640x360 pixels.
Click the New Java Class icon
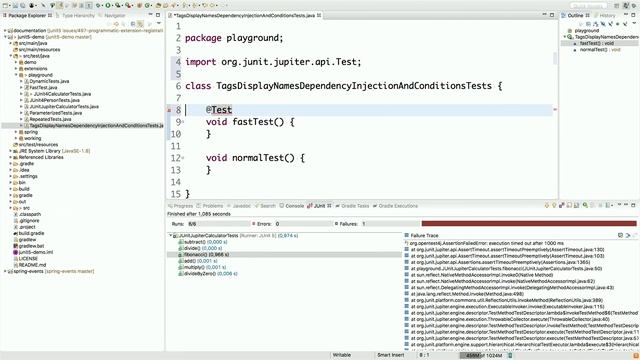pos(147,6)
